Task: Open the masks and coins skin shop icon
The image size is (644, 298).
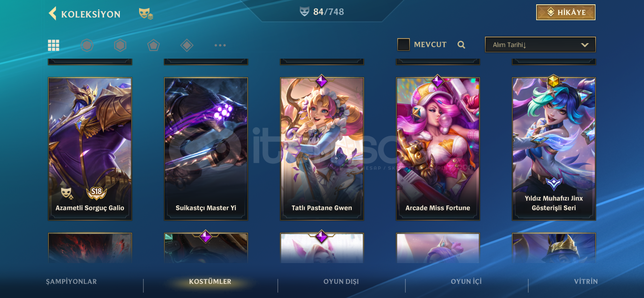Action: click(x=146, y=14)
